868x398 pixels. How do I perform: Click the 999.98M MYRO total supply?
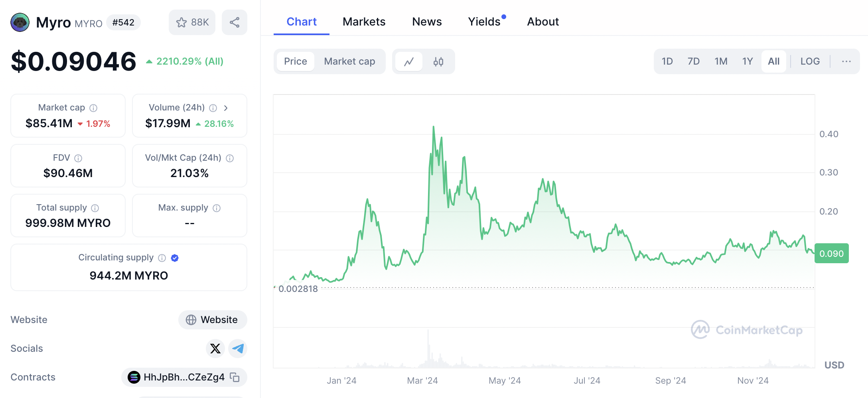tap(68, 223)
